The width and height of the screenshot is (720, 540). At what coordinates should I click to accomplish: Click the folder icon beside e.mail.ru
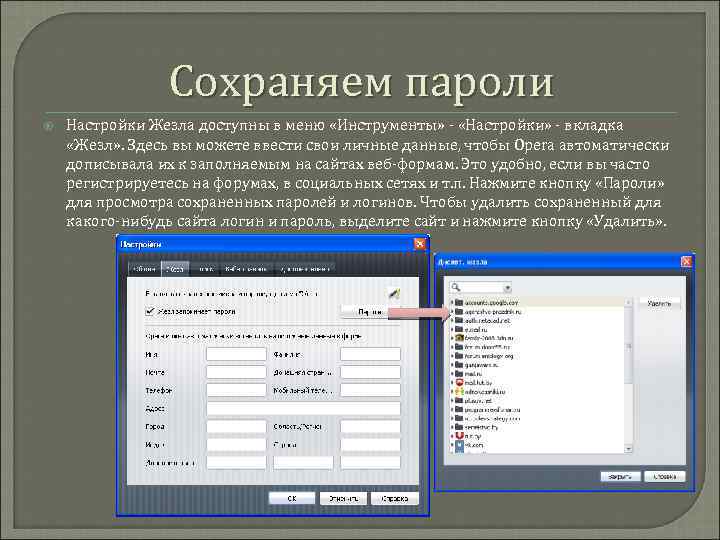[x=459, y=329]
